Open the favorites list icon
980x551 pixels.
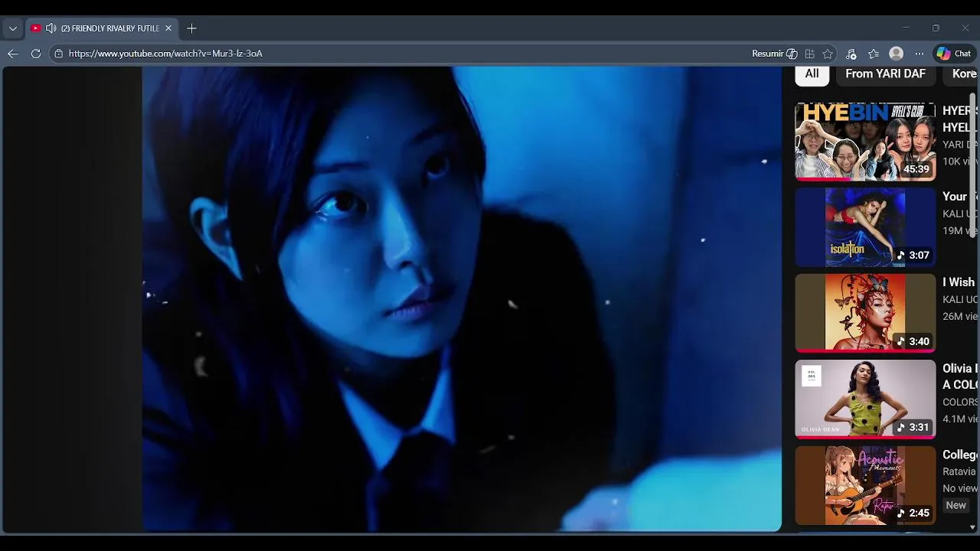874,54
